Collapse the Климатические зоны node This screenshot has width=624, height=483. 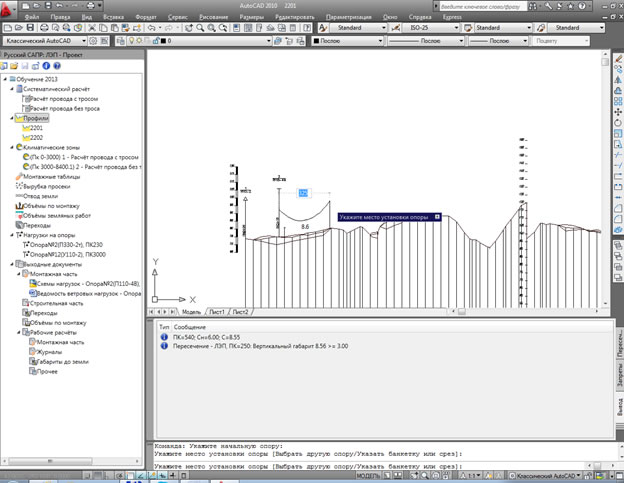pyautogui.click(x=12, y=147)
